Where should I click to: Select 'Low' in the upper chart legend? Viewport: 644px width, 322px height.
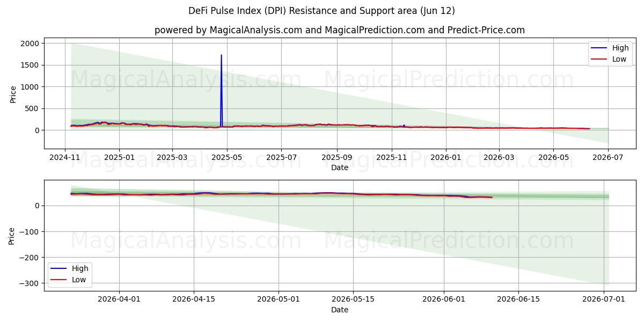(619, 59)
